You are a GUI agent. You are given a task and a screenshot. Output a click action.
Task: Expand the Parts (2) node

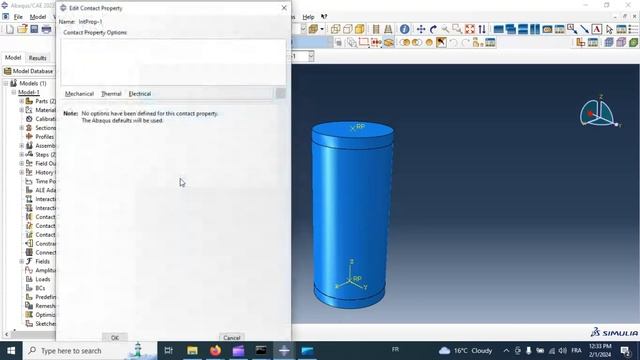click(x=22, y=101)
